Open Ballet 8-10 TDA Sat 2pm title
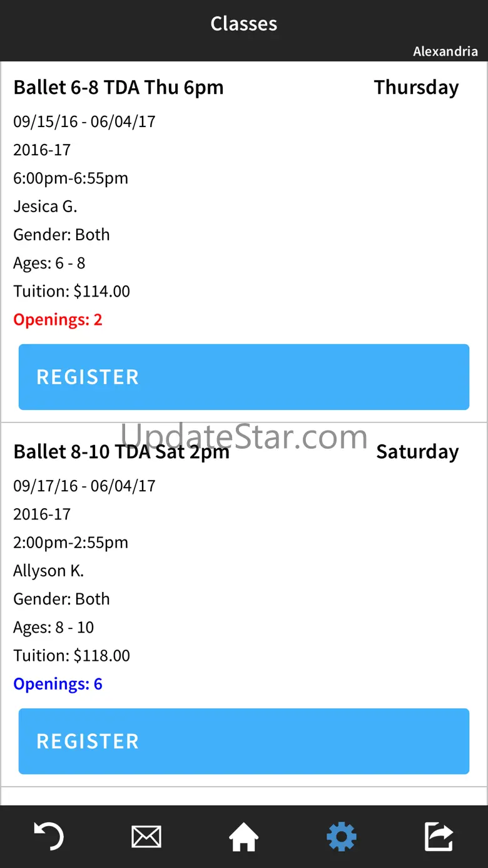The height and width of the screenshot is (868, 488). click(x=121, y=452)
